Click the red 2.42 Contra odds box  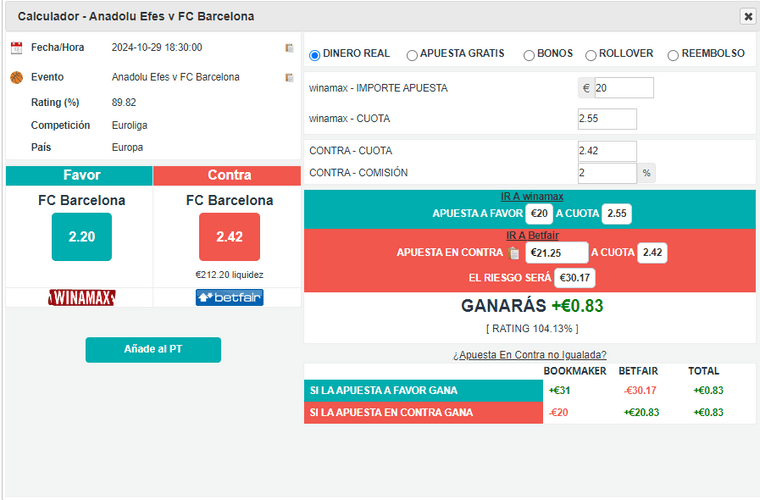(x=229, y=237)
